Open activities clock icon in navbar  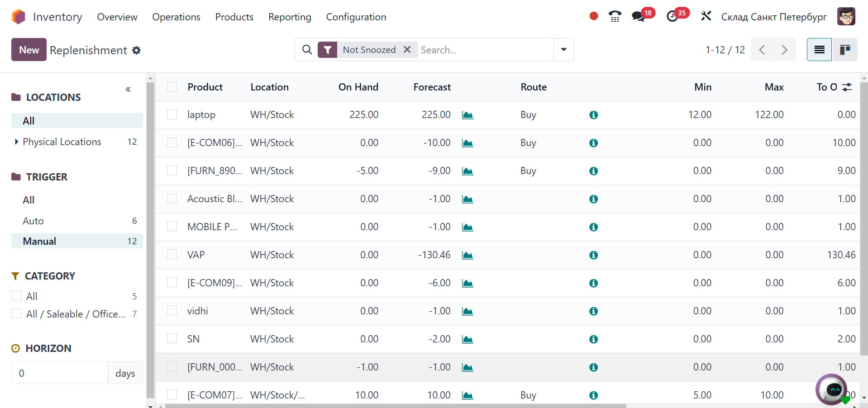[x=672, y=17]
